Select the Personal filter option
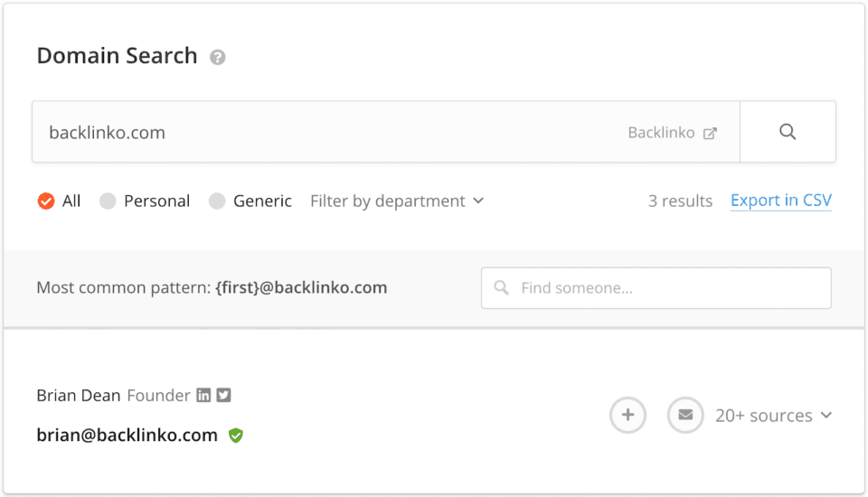Viewport: 868px width, 497px height. click(x=108, y=201)
